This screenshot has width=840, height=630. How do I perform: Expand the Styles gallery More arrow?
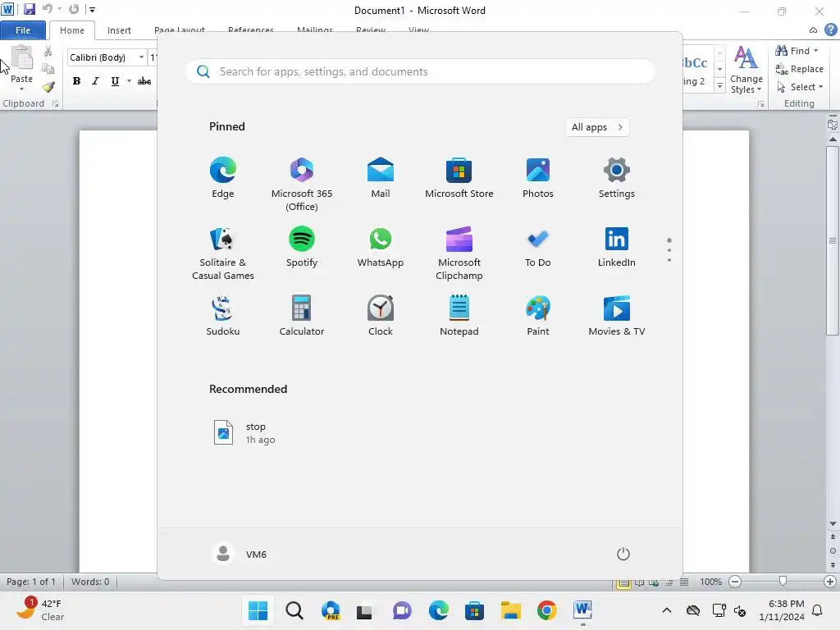(x=720, y=86)
